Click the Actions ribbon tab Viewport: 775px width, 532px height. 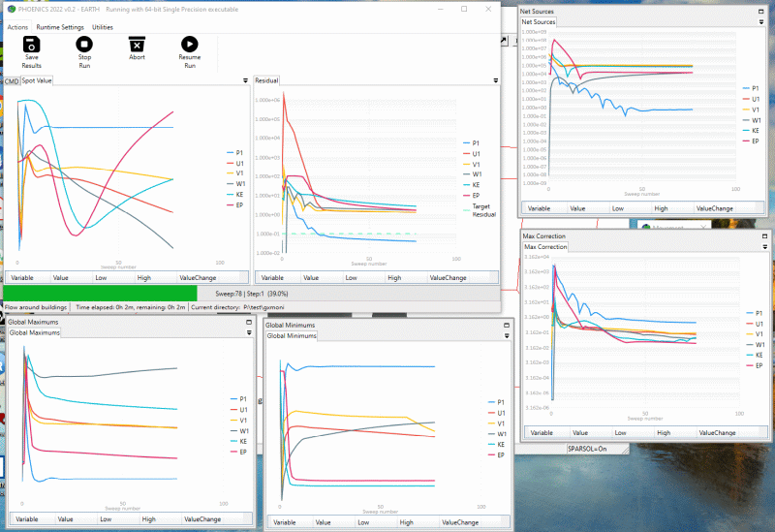tap(17, 27)
